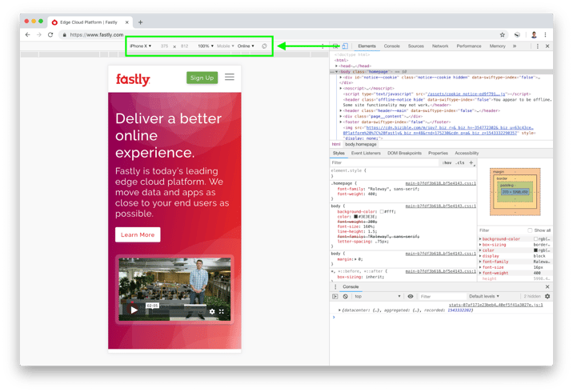Show more DevTools tabs with the chevron
This screenshot has width=573, height=392.
pos(515,46)
